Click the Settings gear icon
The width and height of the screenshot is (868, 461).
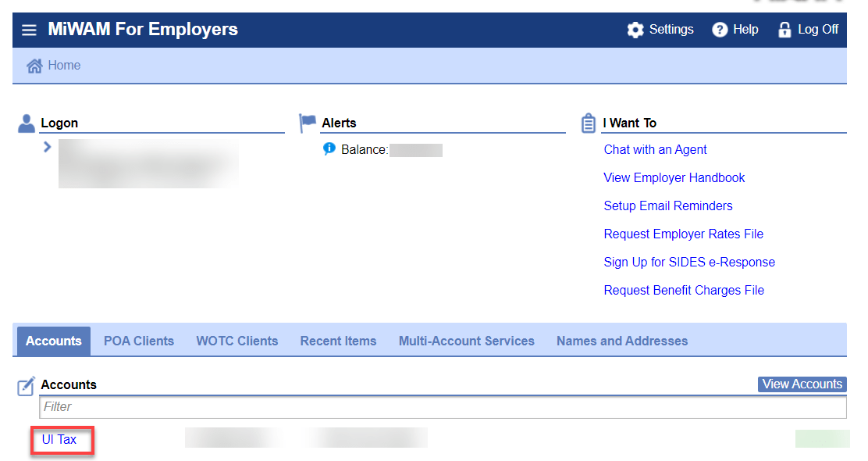[x=635, y=30]
